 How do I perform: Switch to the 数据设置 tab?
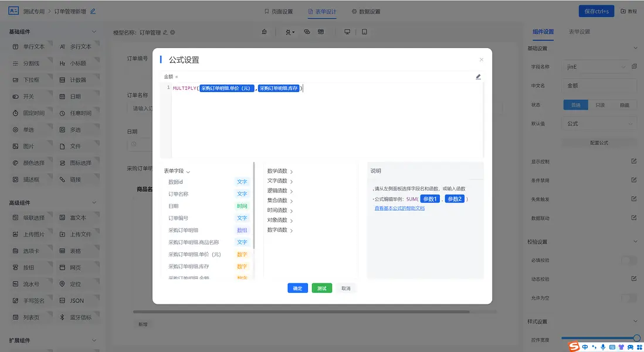click(366, 12)
